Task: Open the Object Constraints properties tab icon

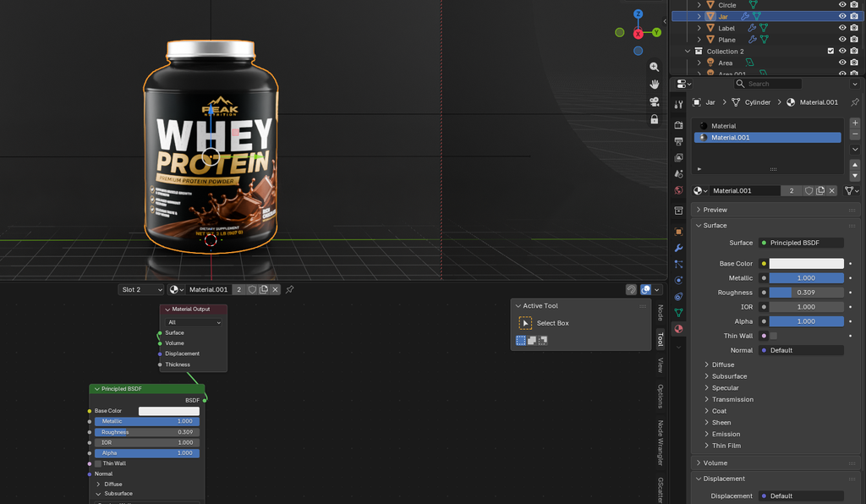Action: click(679, 297)
